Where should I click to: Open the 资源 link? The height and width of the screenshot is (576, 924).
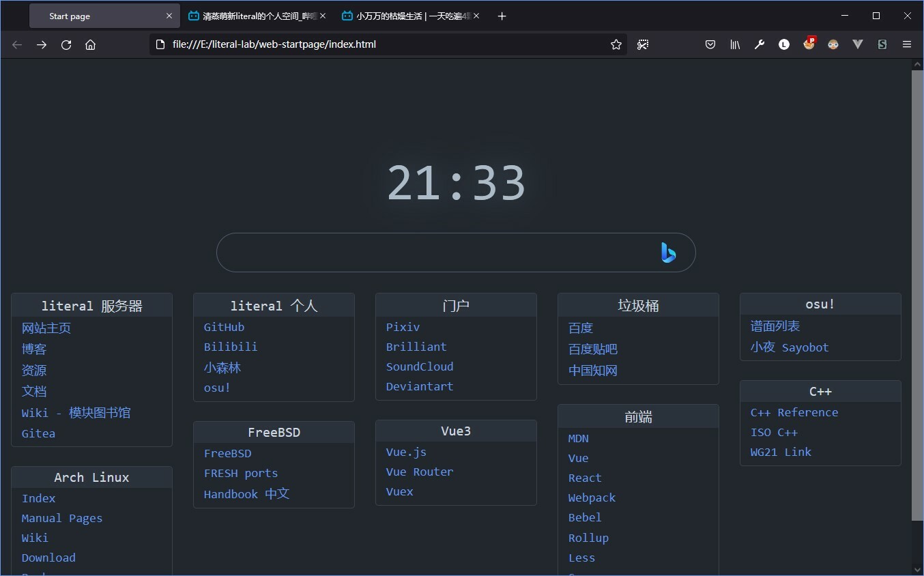point(34,371)
